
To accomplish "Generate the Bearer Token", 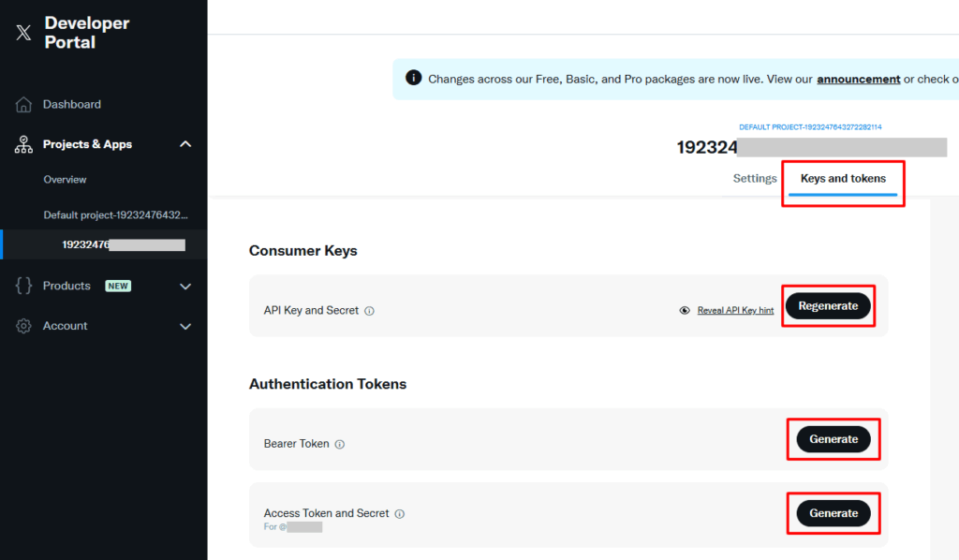I will 834,439.
